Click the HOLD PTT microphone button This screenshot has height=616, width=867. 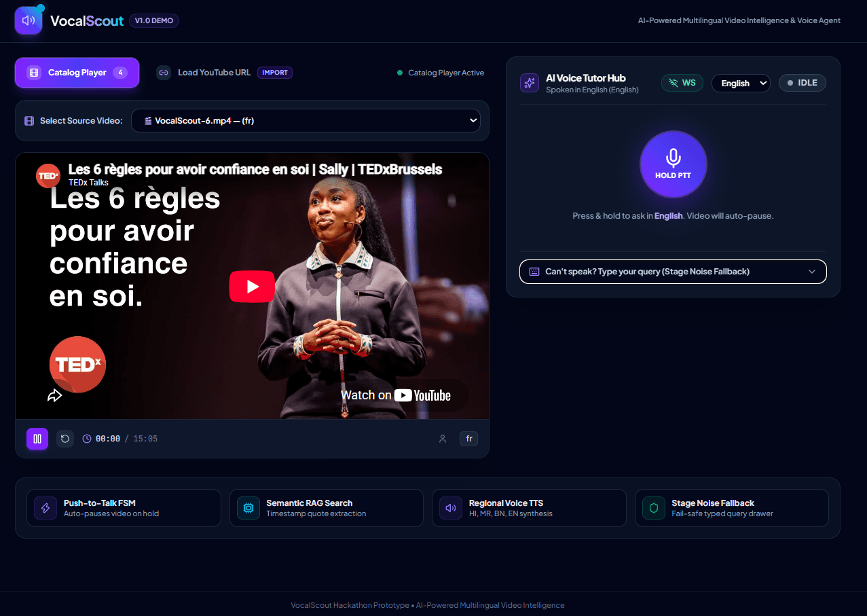click(674, 164)
